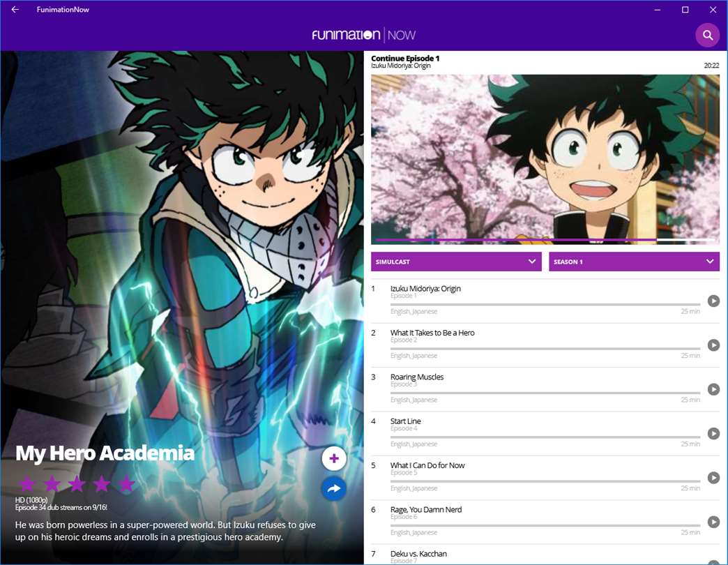Add My Hero Academia to queue
The width and height of the screenshot is (728, 565).
pyautogui.click(x=334, y=459)
